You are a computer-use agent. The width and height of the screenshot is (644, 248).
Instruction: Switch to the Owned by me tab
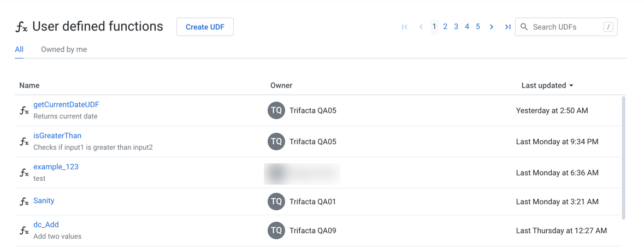click(64, 49)
